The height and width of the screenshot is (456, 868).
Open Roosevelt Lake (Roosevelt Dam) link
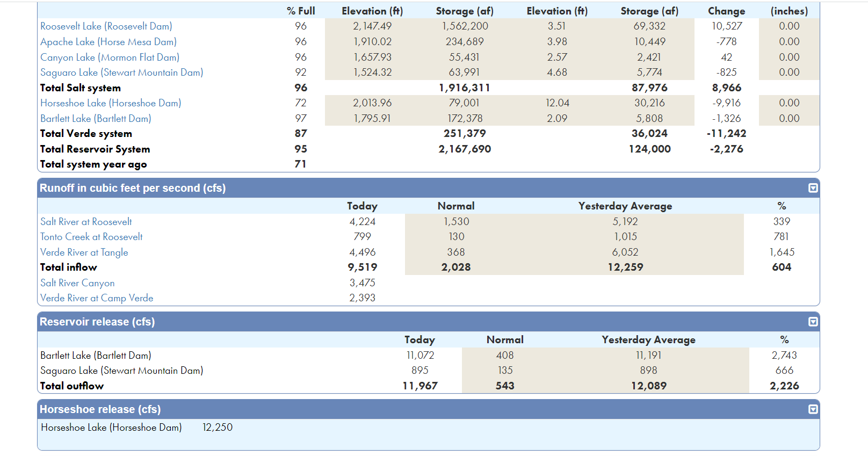coord(106,26)
